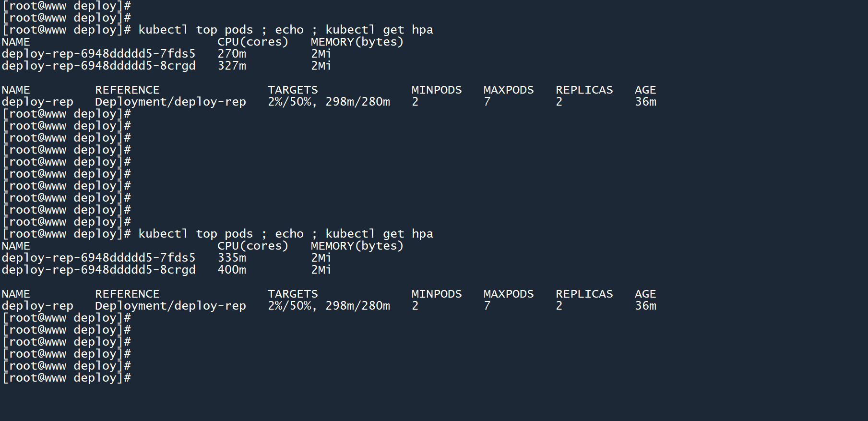
Task: Click the 36m age value in last hpa table
Action: pos(645,306)
